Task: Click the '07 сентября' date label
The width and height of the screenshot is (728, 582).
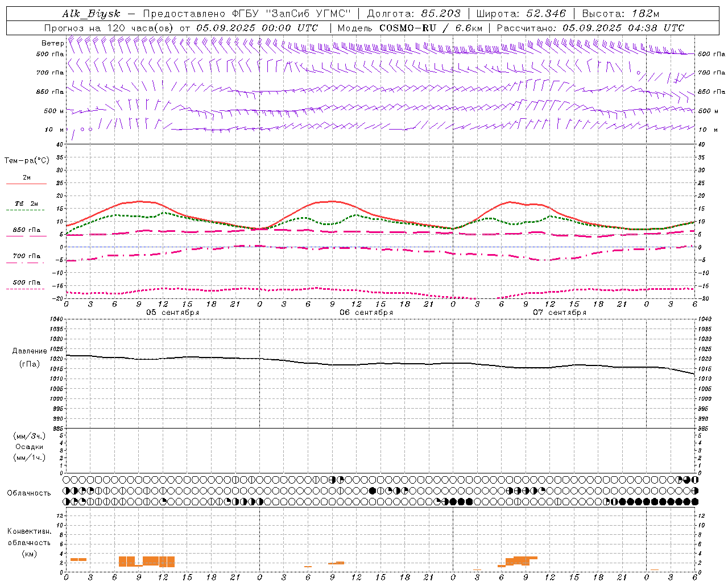Action: click(x=560, y=313)
